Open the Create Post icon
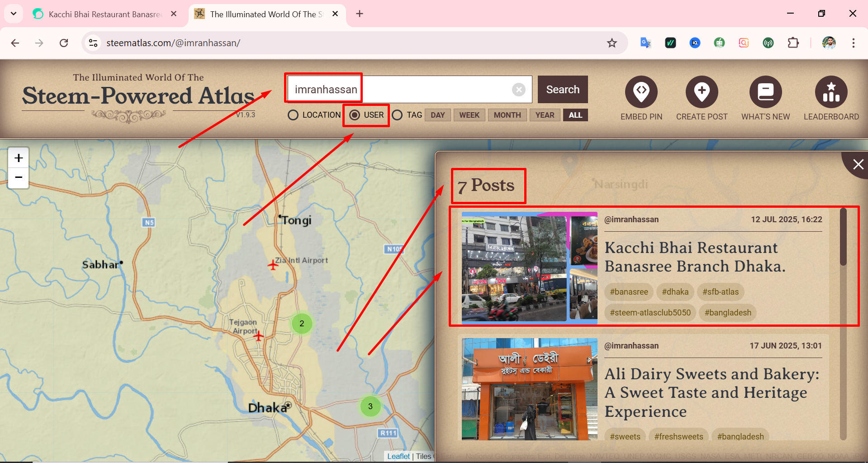This screenshot has width=868, height=463. point(702,92)
